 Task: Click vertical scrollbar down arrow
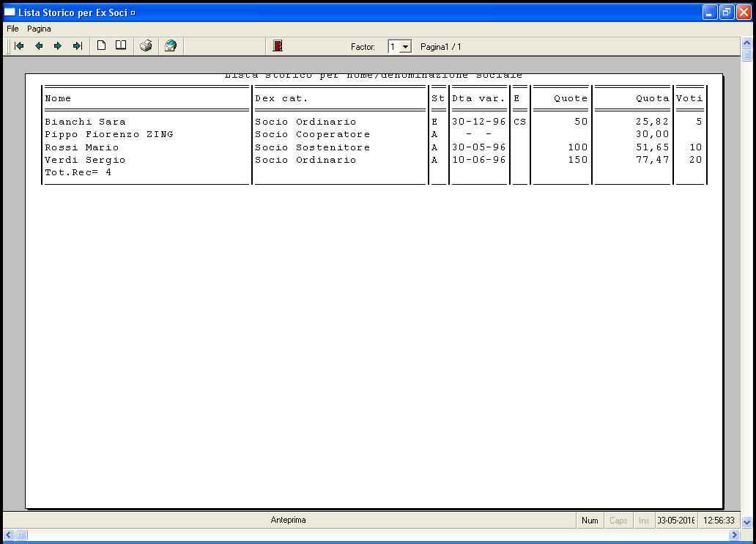coord(746,522)
